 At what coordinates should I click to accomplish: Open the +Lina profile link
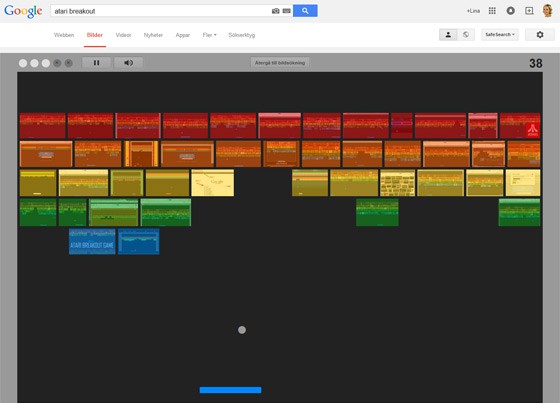473,11
